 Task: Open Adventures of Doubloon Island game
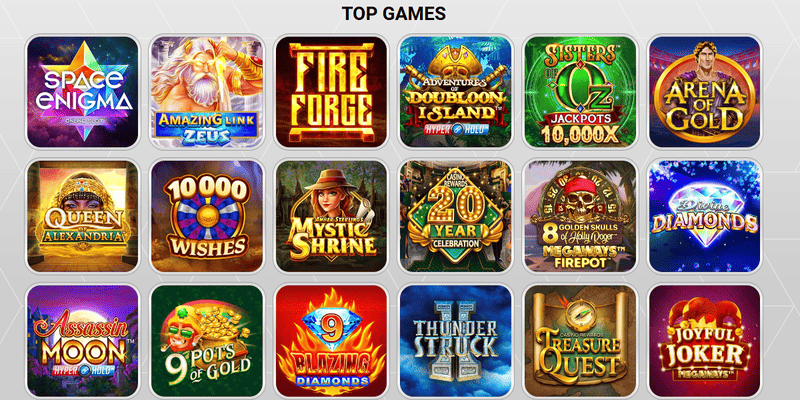click(456, 92)
